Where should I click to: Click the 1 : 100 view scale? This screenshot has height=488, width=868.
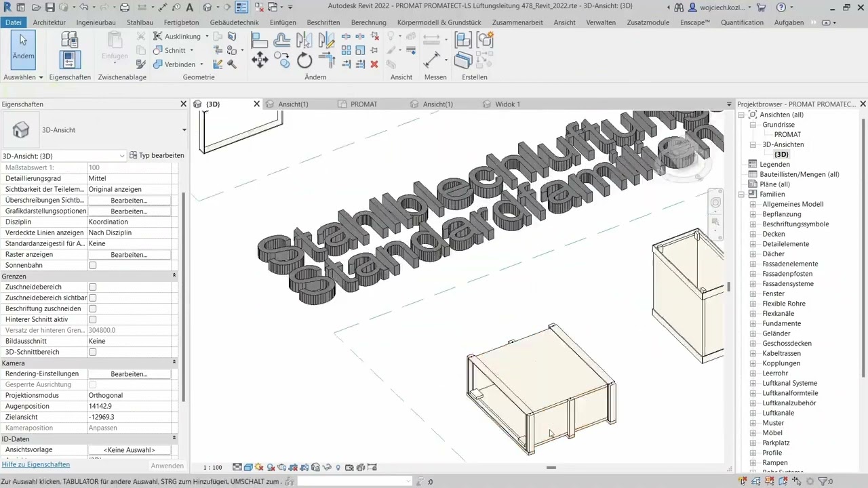(213, 467)
